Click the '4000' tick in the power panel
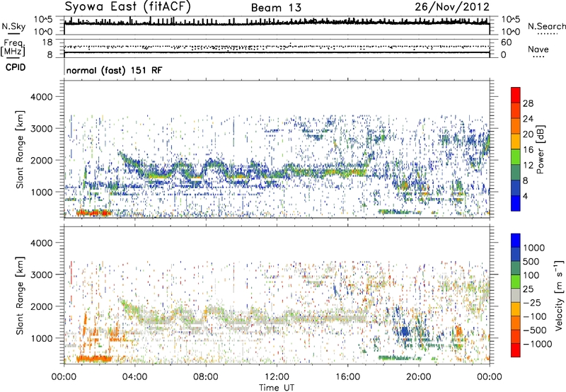 point(41,97)
